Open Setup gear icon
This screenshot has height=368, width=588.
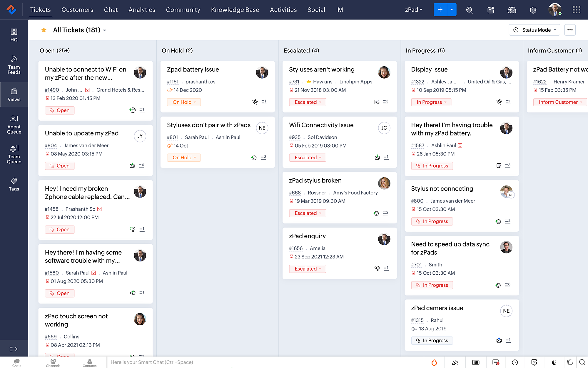pos(533,10)
